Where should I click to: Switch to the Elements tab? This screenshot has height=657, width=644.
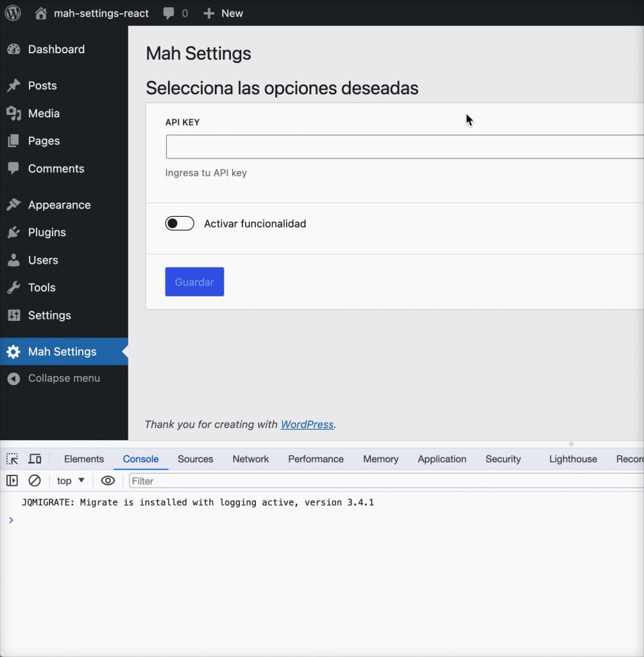(x=84, y=459)
